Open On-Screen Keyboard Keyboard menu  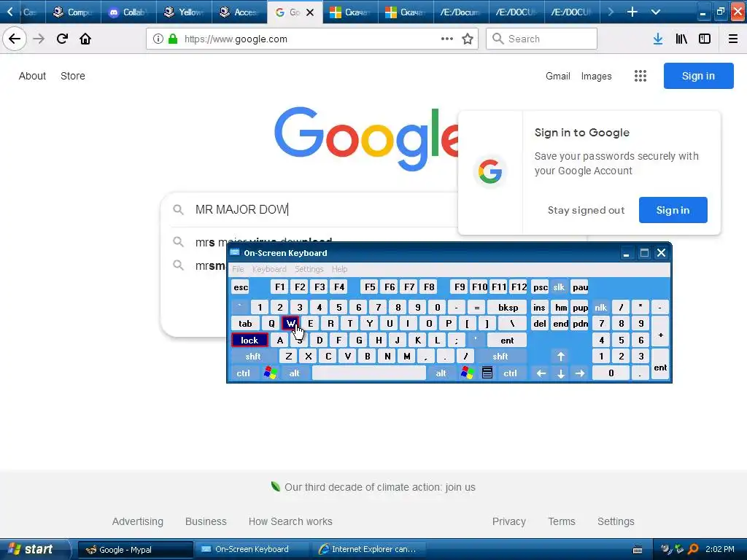(269, 269)
